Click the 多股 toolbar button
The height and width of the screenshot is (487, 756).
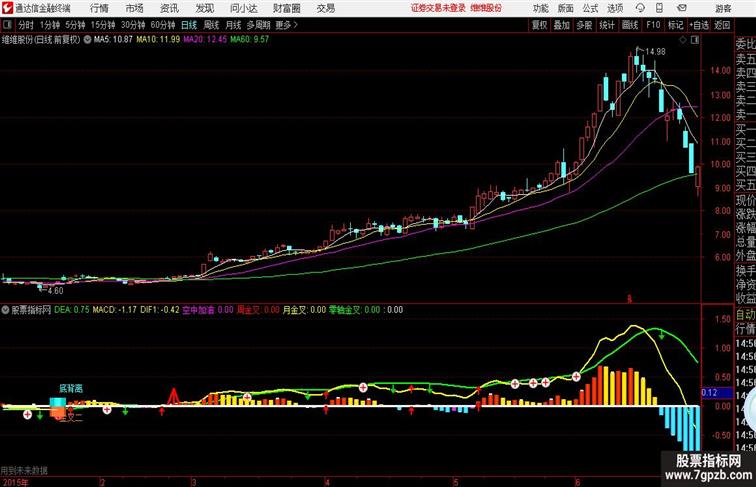[x=584, y=25]
